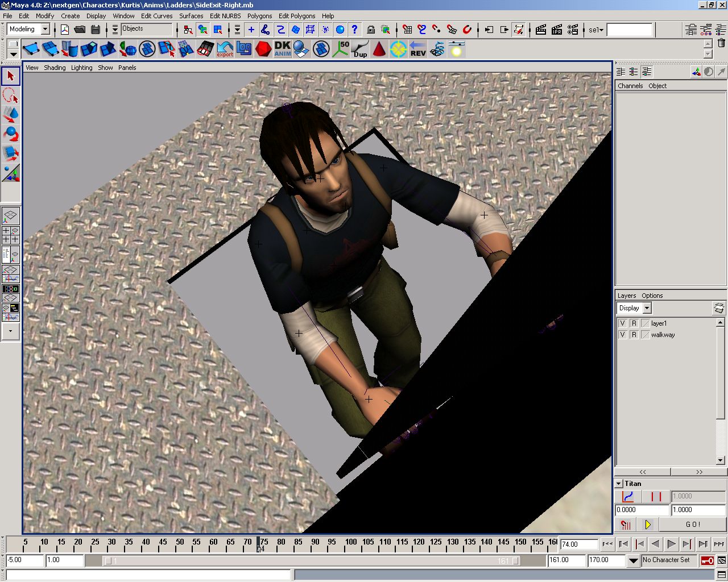Click the DK ANIM shelf icon
Screen dimensions: 728x582
282,49
